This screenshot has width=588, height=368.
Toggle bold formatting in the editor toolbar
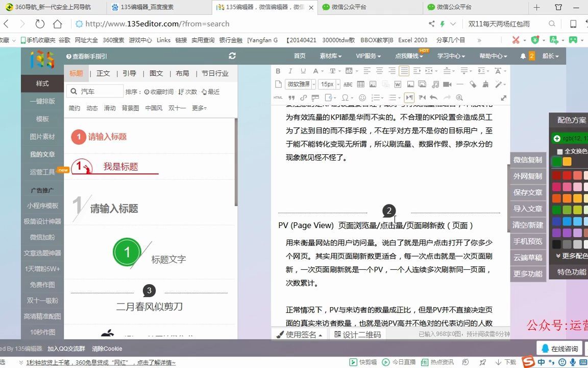(278, 71)
